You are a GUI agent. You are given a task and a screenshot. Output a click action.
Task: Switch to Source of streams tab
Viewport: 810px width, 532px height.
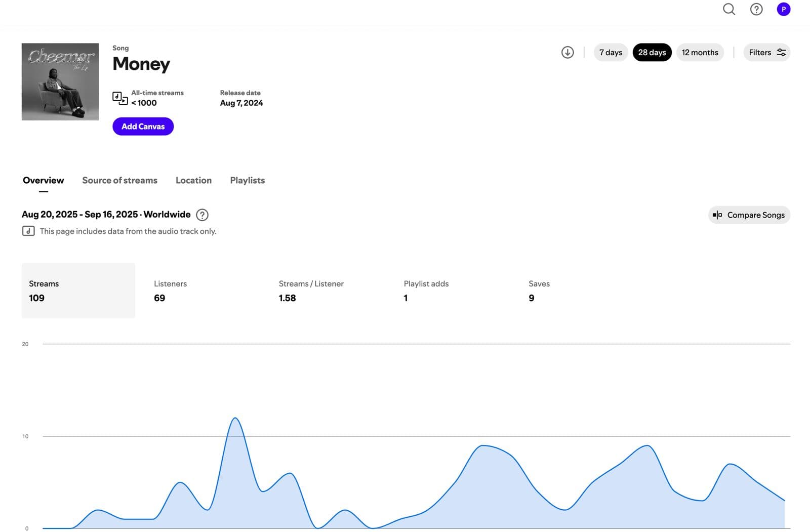point(119,181)
